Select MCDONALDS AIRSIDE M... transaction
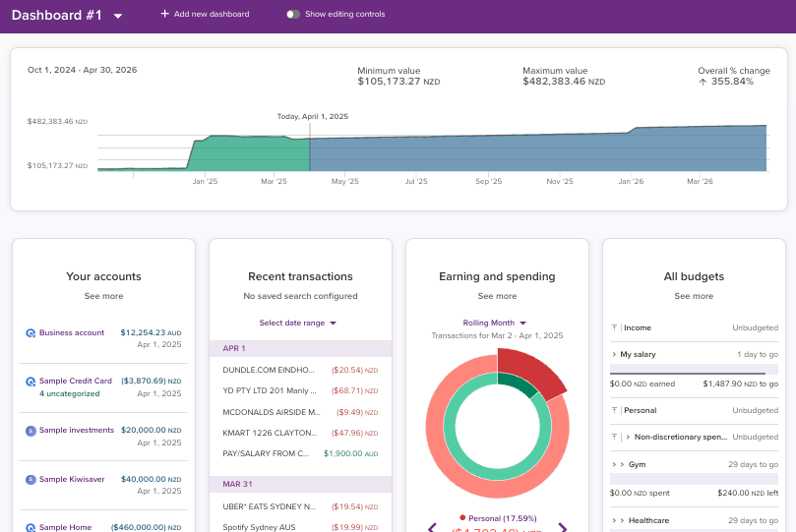796x532 pixels. [x=300, y=412]
